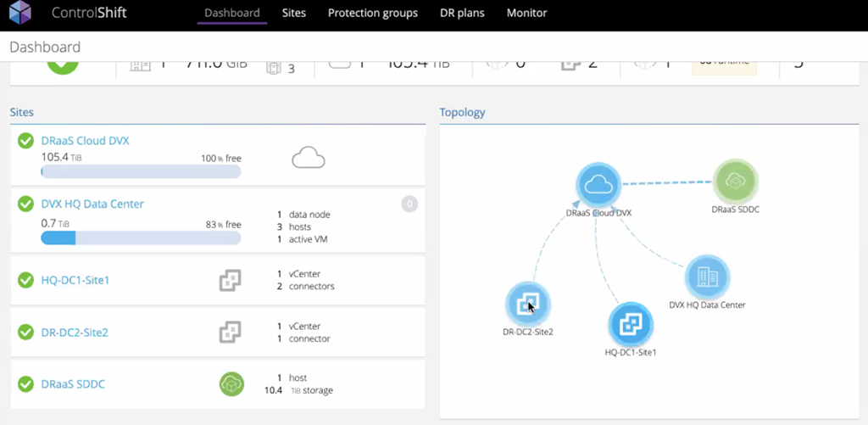Viewport: 868px width, 425px height.
Task: Click the Dashboard page title
Action: [x=45, y=47]
